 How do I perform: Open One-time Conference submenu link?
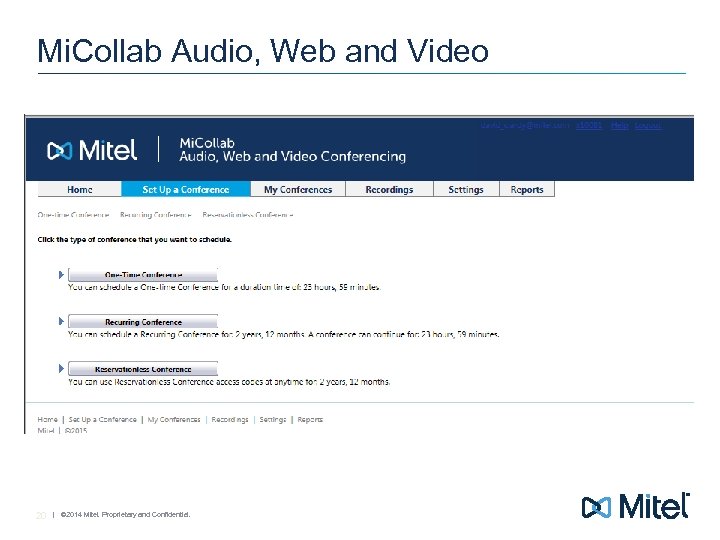[x=73, y=215]
